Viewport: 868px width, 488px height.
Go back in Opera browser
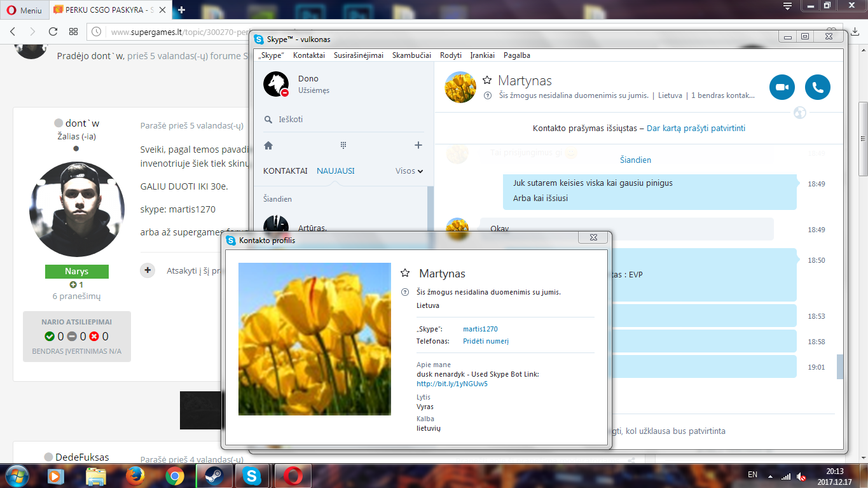click(x=14, y=31)
